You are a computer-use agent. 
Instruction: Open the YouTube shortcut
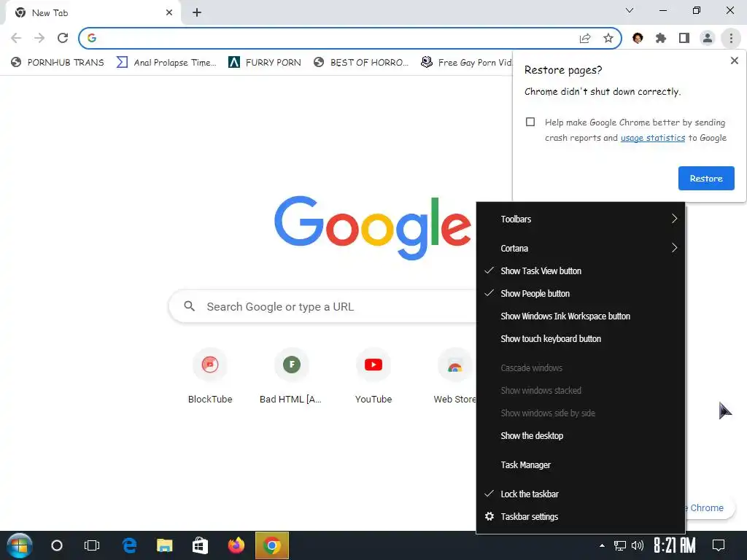click(373, 376)
